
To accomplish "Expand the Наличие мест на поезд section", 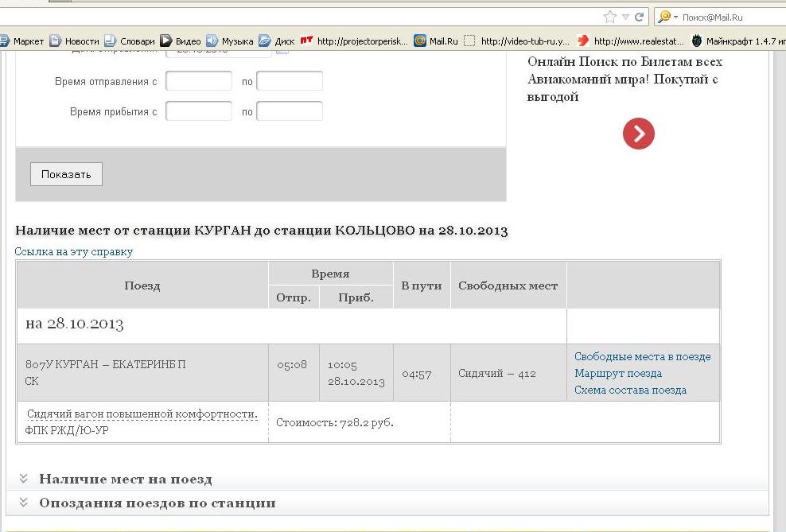I will (x=125, y=480).
